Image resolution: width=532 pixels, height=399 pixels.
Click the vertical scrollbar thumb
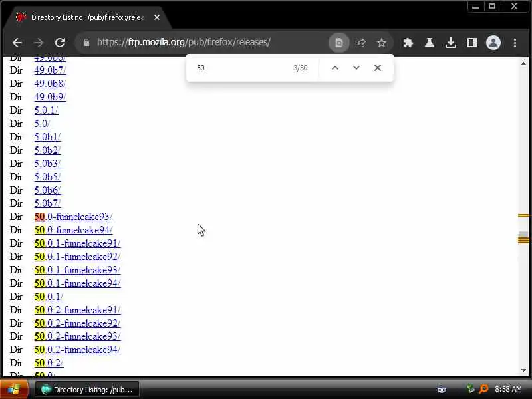point(523,235)
